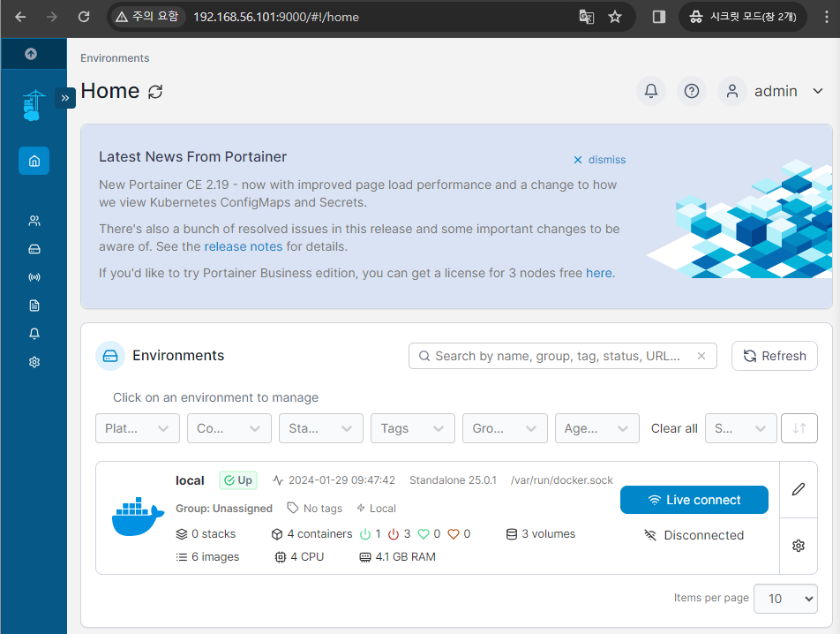Open Authentication logs icon in sidebar
The width and height of the screenshot is (840, 634).
tap(34, 306)
